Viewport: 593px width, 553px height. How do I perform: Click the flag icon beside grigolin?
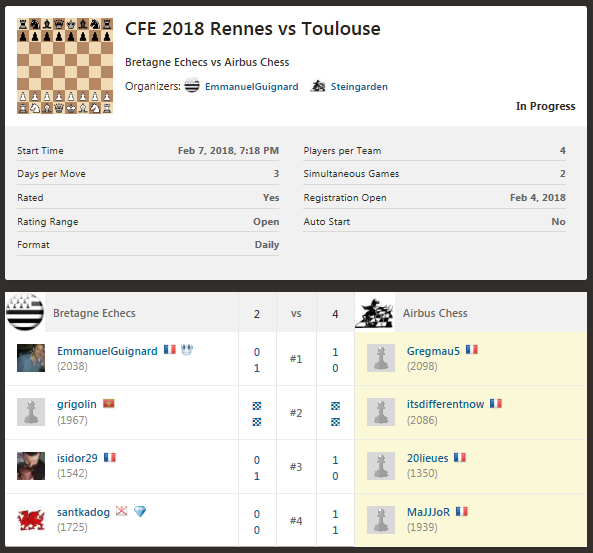pos(109,404)
